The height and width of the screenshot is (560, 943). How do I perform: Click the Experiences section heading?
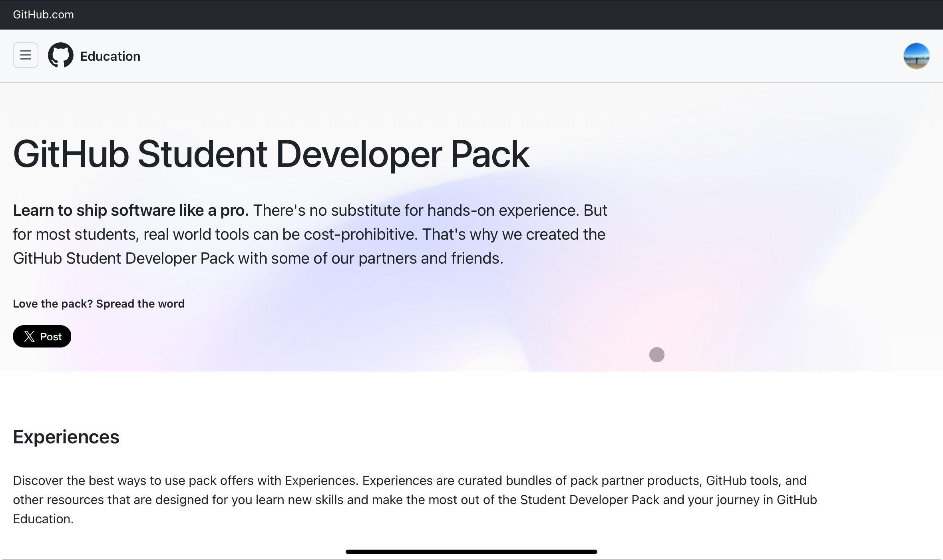pyautogui.click(x=66, y=437)
